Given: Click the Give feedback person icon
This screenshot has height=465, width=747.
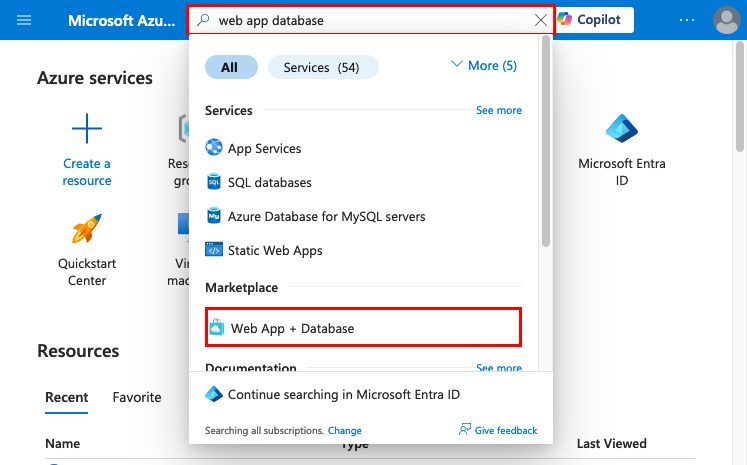Looking at the screenshot, I should (x=464, y=429).
